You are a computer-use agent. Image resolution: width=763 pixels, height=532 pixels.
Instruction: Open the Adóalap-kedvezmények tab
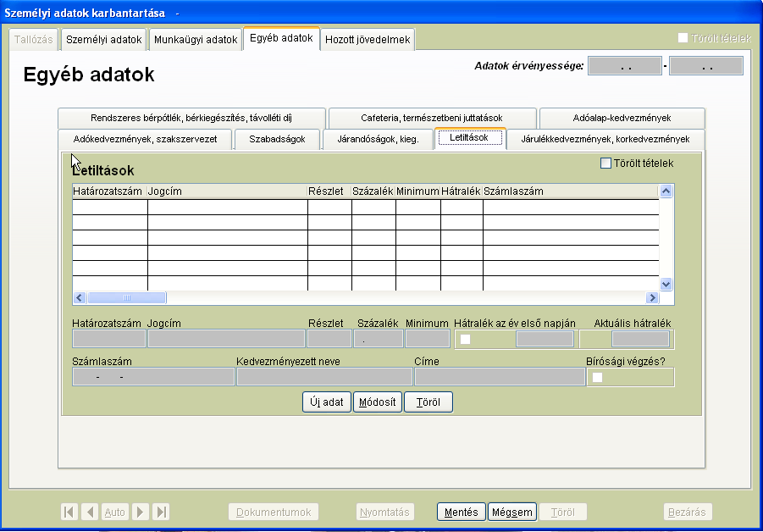pyautogui.click(x=622, y=118)
